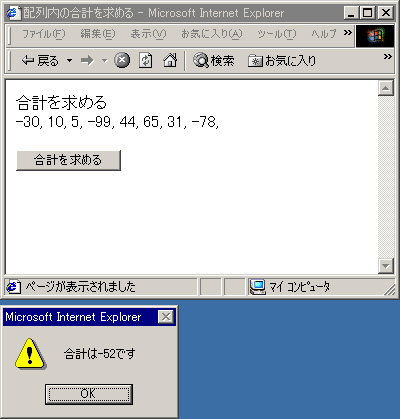Go to the home page icon
400x419 pixels.
[170, 61]
